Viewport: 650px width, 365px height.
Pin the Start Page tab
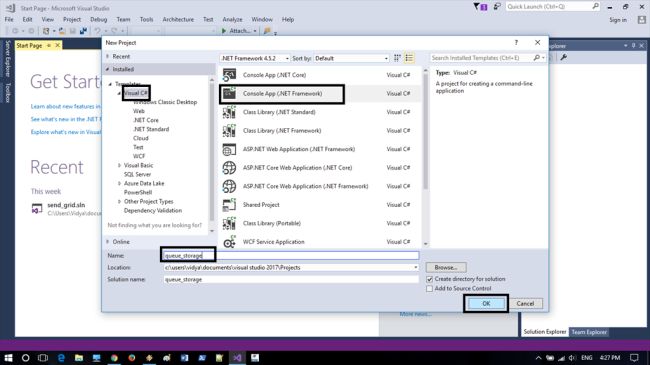click(x=49, y=45)
